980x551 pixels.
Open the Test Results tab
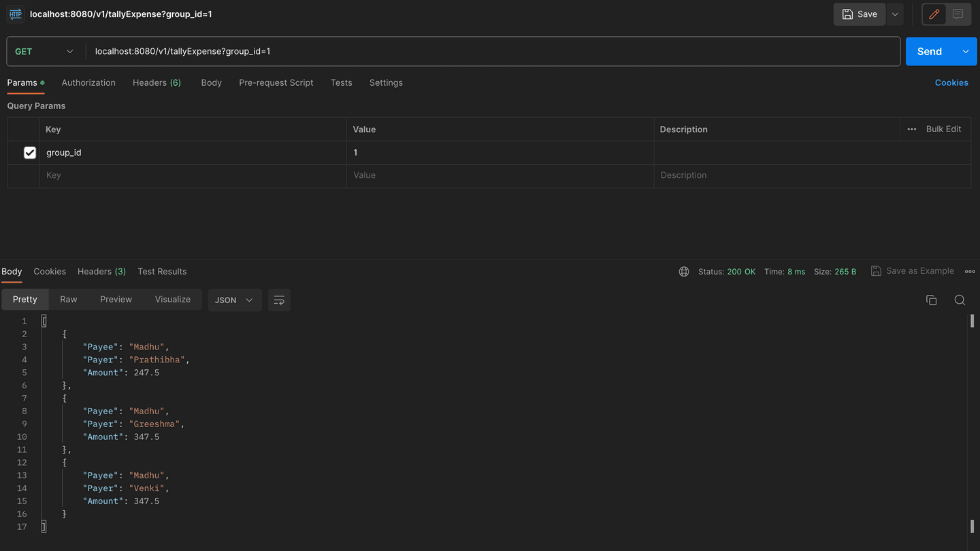(162, 271)
